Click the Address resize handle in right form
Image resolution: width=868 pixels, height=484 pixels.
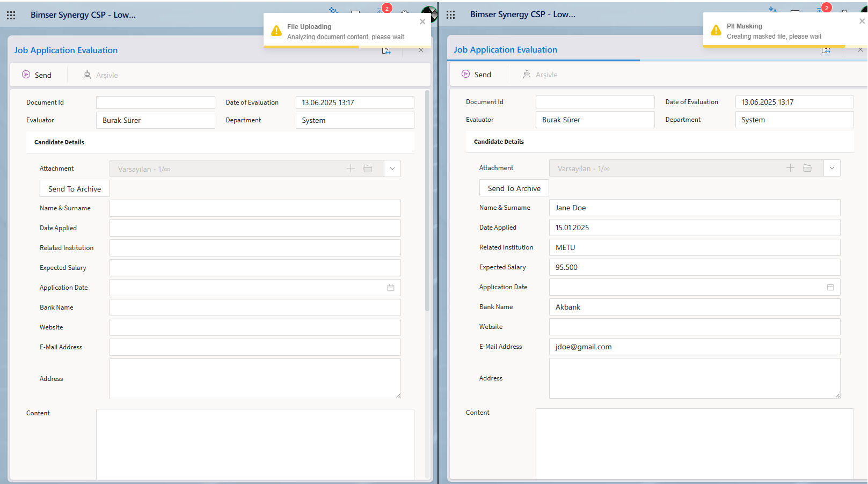(x=837, y=395)
